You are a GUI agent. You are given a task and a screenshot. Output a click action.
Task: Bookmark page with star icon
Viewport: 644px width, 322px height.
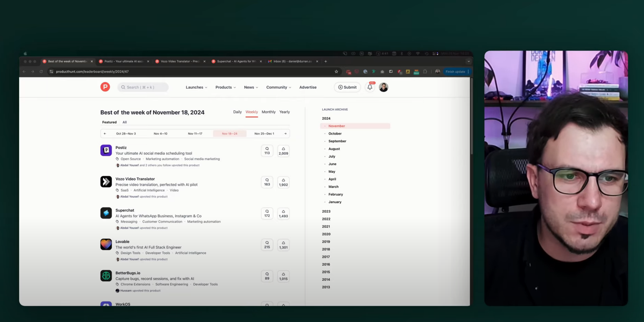pos(336,71)
